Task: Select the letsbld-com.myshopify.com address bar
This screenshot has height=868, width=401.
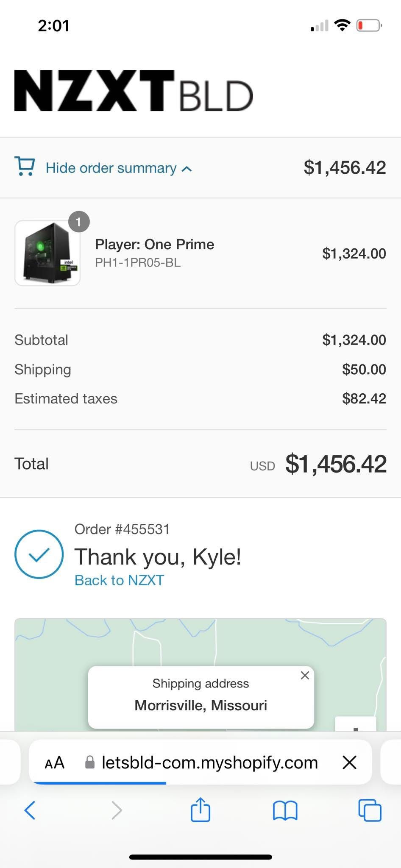Action: 209,762
